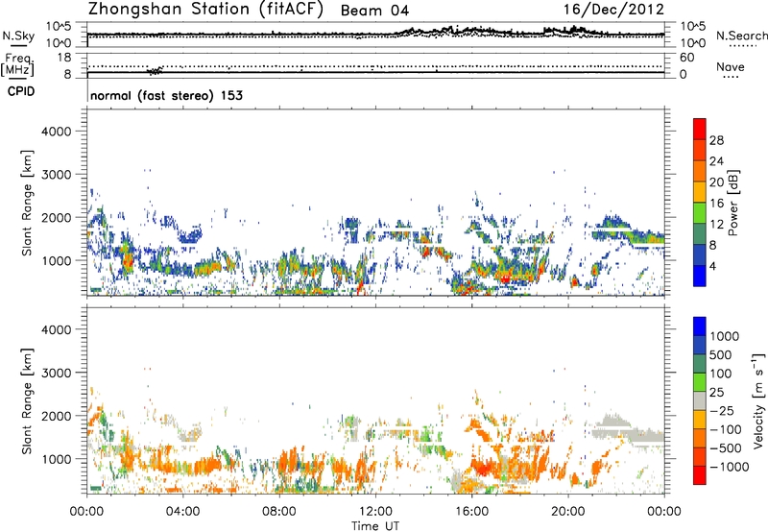
Task: Click the "3000" range tick in the velocity panel
Action: coord(57,373)
